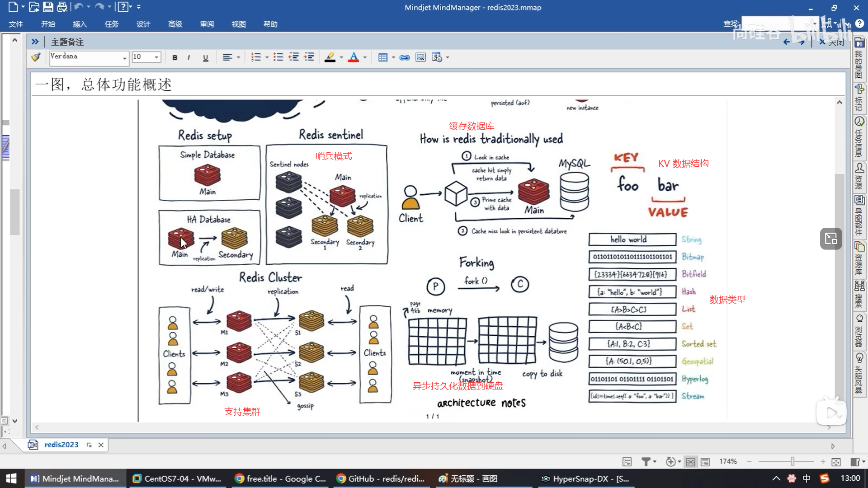The width and height of the screenshot is (868, 488).
Task: Toggle bold formatting
Action: (x=175, y=57)
